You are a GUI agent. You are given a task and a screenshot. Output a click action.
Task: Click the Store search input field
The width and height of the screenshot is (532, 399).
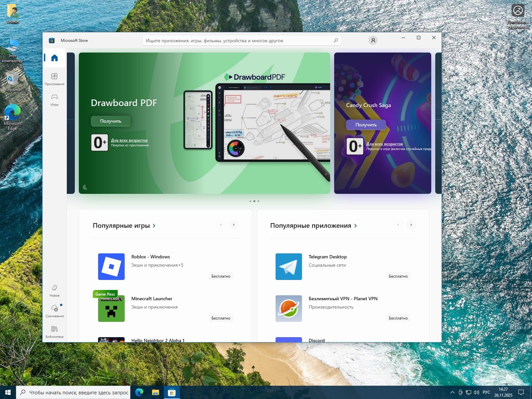(238, 41)
